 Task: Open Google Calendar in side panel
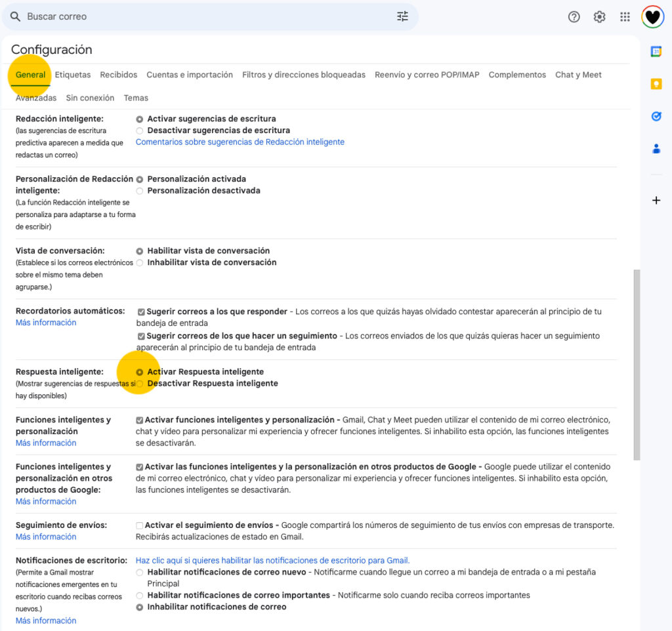tap(656, 51)
